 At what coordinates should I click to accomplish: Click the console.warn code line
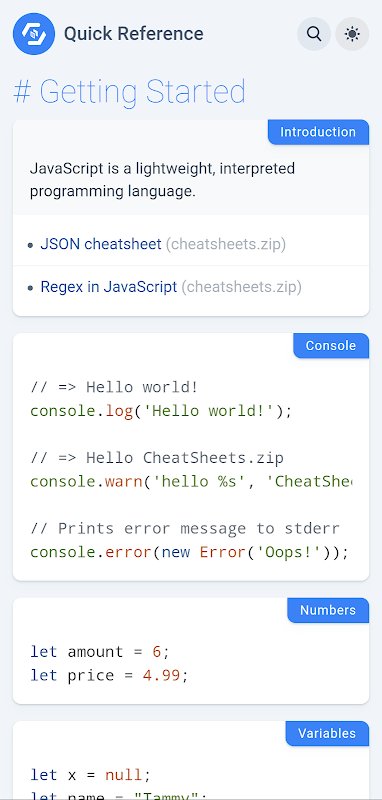pos(191,482)
